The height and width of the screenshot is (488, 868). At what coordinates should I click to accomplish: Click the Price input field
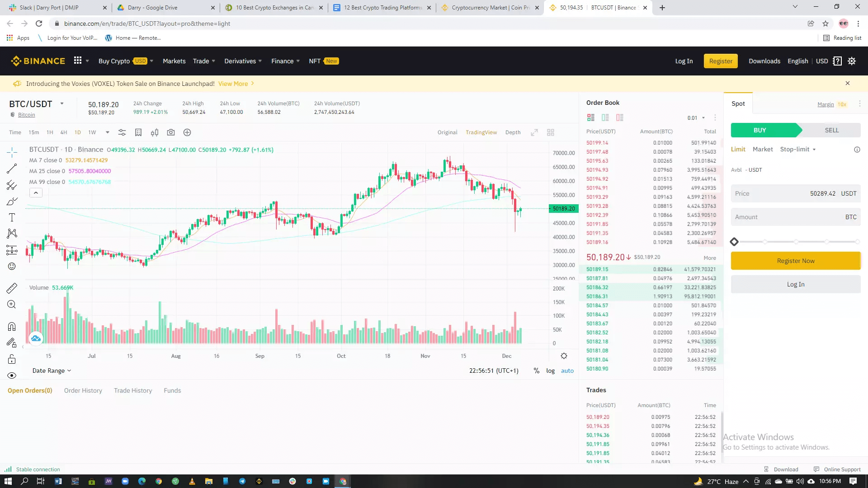pyautogui.click(x=796, y=193)
